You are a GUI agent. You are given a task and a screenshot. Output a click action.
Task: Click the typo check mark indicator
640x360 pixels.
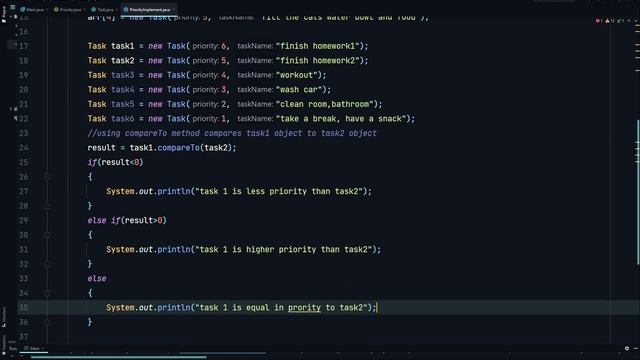pos(620,20)
